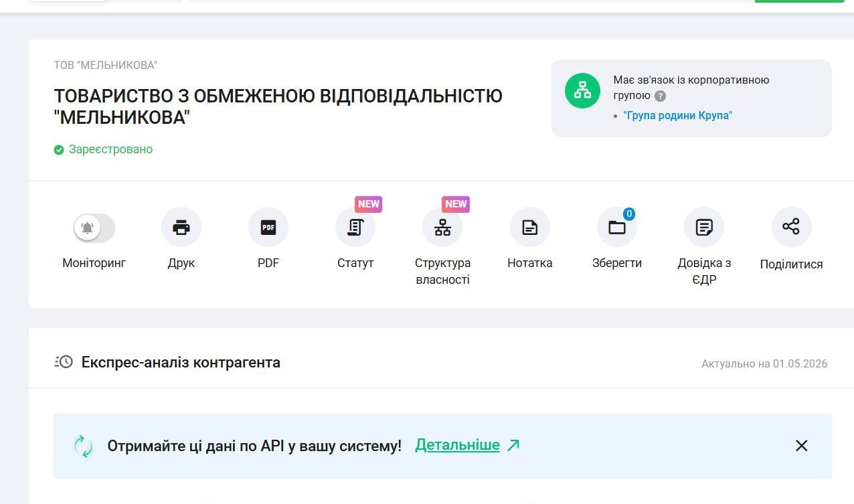Add a note with Нотатка icon

[x=530, y=228]
